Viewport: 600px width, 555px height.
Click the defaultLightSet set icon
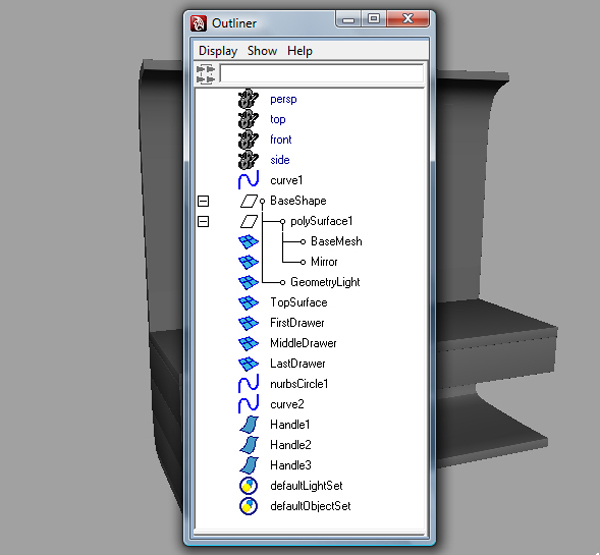(248, 486)
